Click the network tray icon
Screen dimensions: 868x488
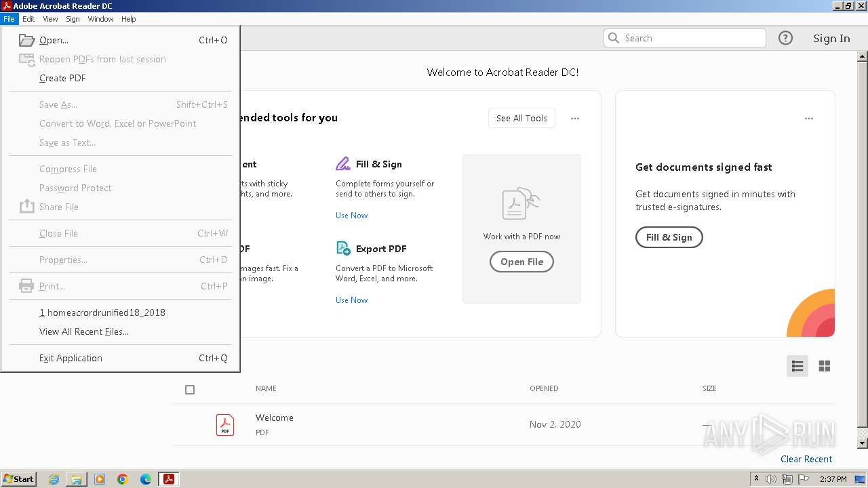click(787, 479)
